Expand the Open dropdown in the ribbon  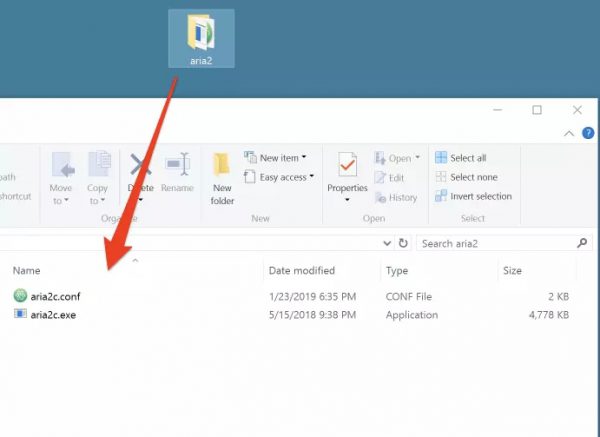coord(417,157)
